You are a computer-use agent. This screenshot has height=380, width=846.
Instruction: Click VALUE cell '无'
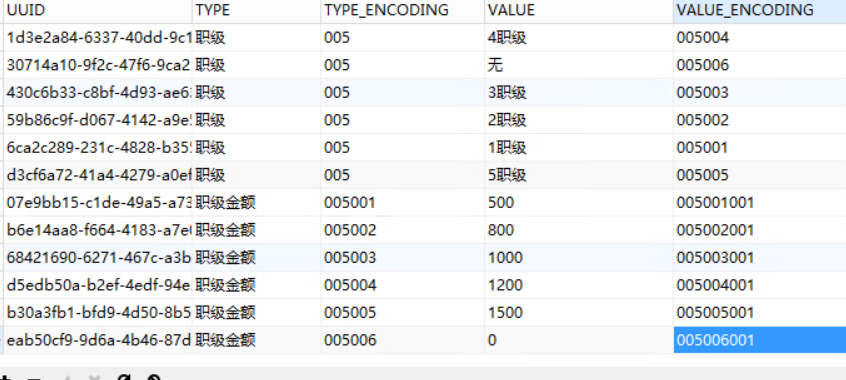click(x=579, y=65)
